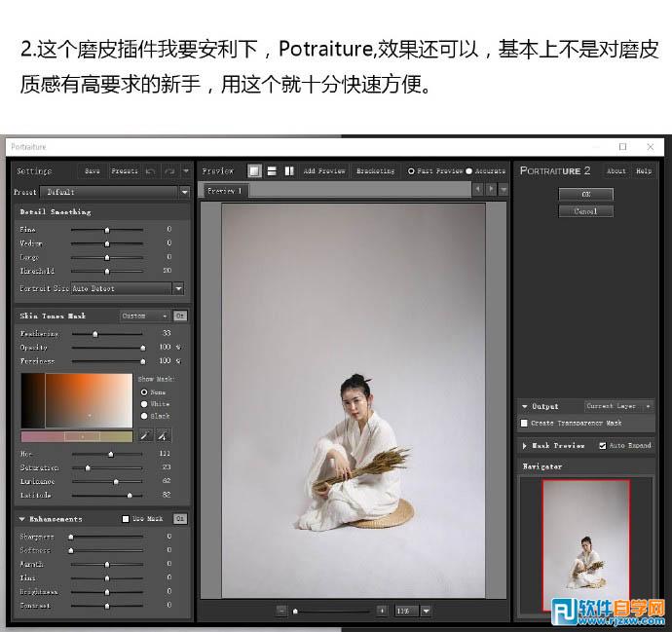Pick the second eyedropper beside the hue strip

[x=164, y=435]
